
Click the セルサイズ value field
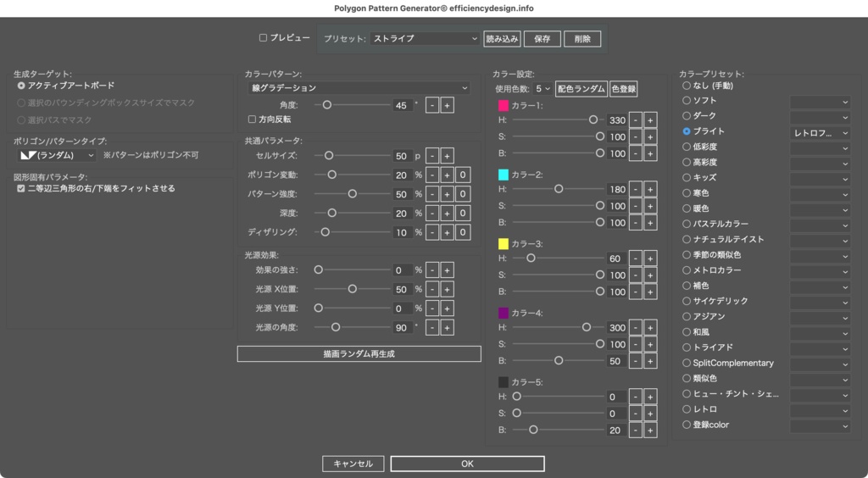[x=403, y=156]
